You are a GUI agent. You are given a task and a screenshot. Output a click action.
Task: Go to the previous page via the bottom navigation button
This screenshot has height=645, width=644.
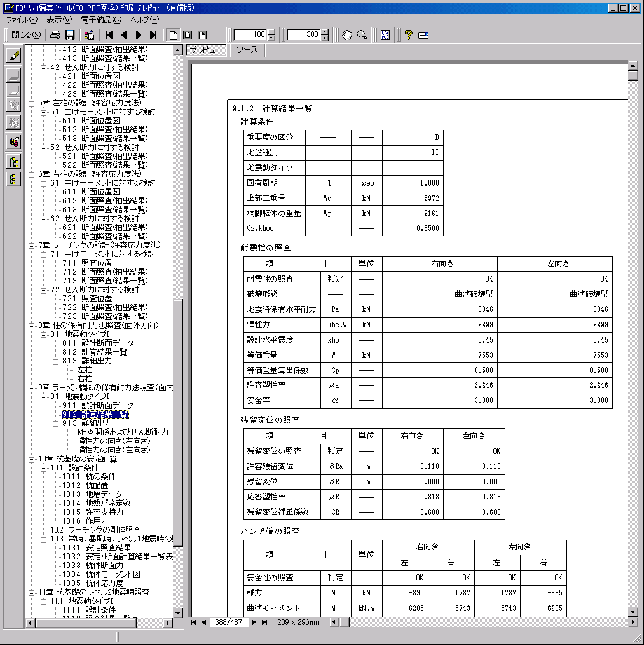[x=203, y=622]
